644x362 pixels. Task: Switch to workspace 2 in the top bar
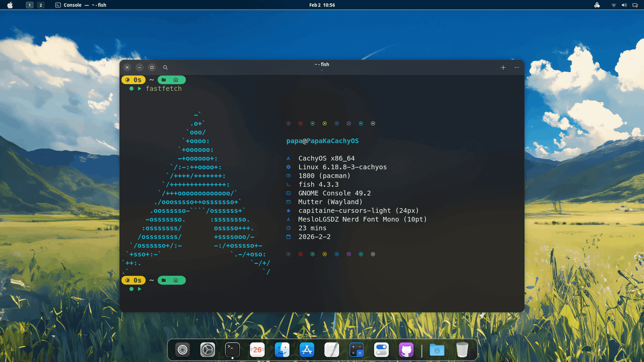pyautogui.click(x=40, y=5)
